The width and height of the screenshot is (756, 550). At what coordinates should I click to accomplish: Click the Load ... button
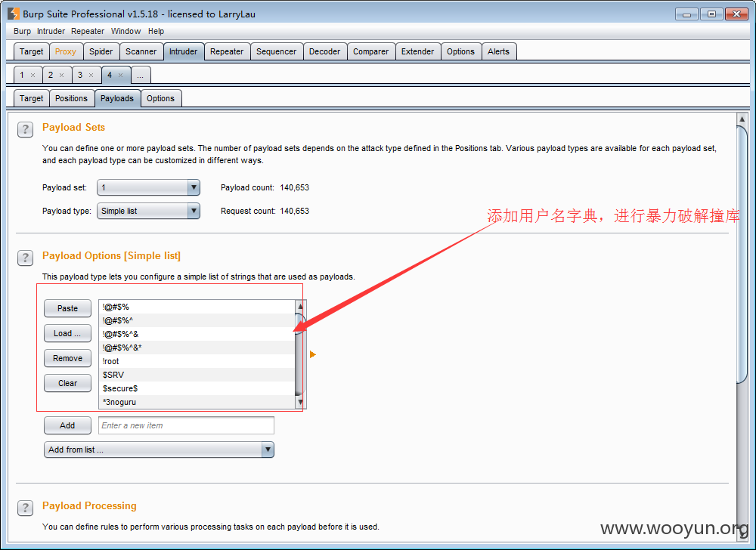(x=67, y=333)
